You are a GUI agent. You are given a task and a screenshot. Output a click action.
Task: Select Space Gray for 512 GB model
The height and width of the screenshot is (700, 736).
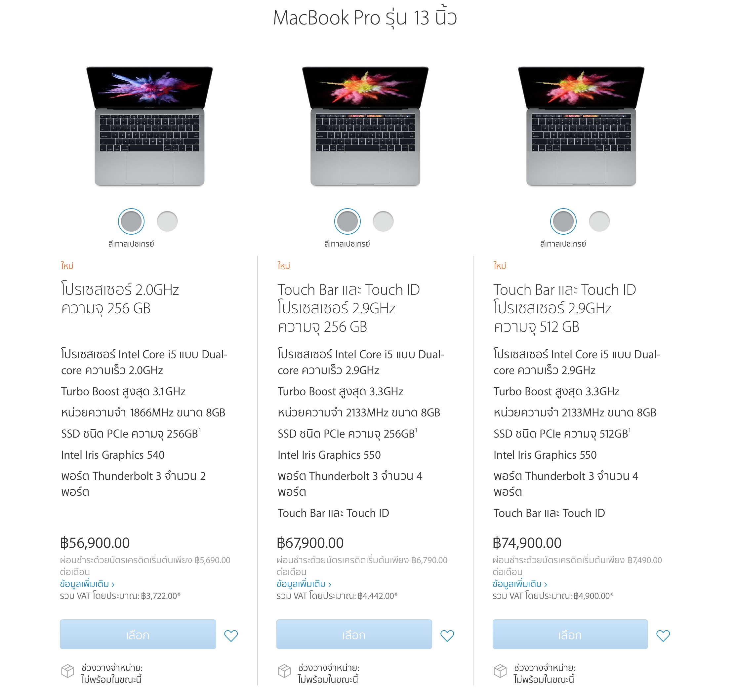point(563,221)
